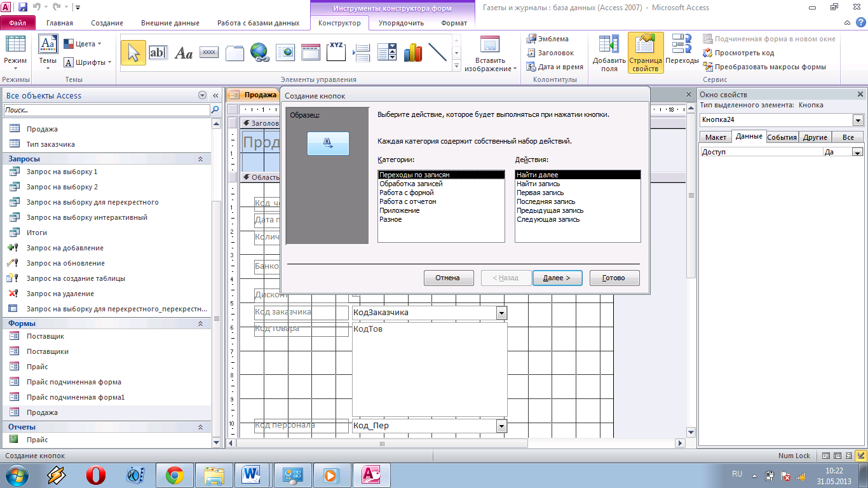Open the Цвета colors dropdown
Image resolution: width=868 pixels, height=488 pixels.
(x=83, y=44)
